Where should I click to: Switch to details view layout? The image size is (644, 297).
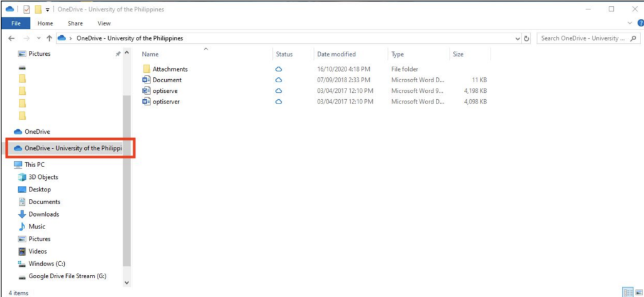tap(627, 293)
